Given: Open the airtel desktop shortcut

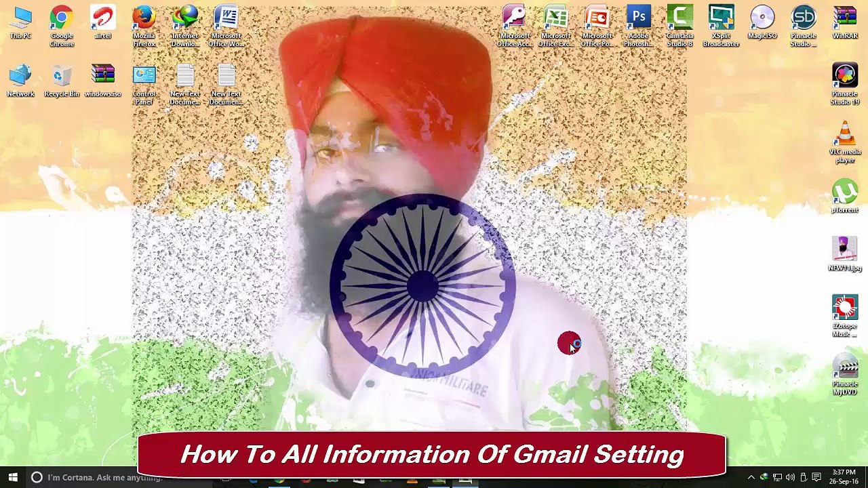Looking at the screenshot, I should [x=103, y=22].
